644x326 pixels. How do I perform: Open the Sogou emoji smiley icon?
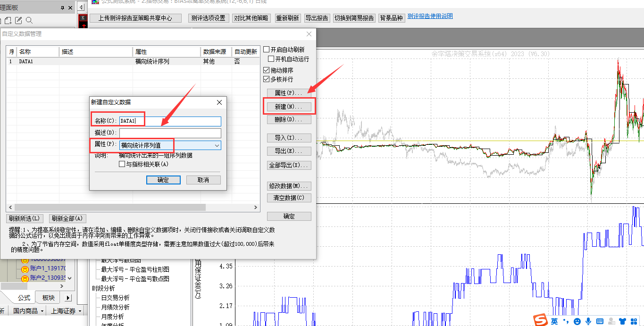577,321
